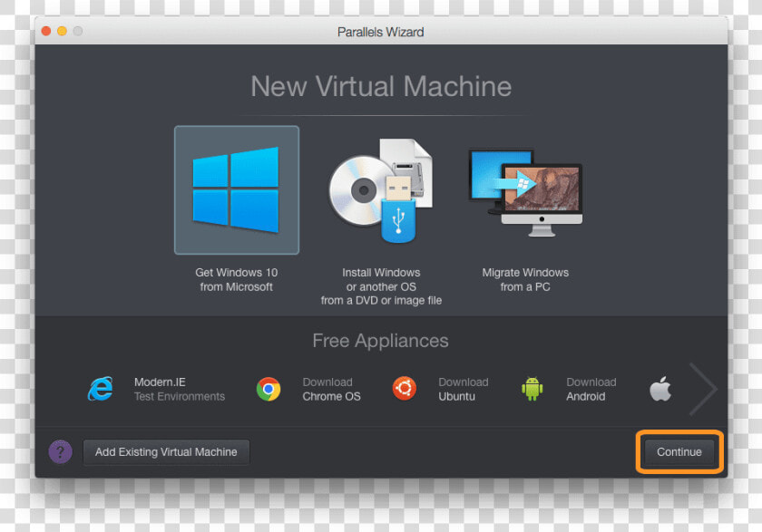Select 'Migrate Windows from a PC' label

[525, 279]
